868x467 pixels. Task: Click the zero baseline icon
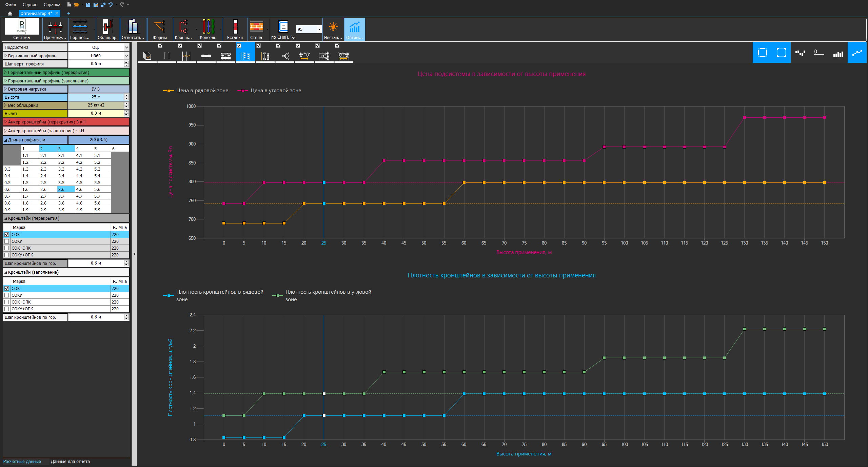819,52
